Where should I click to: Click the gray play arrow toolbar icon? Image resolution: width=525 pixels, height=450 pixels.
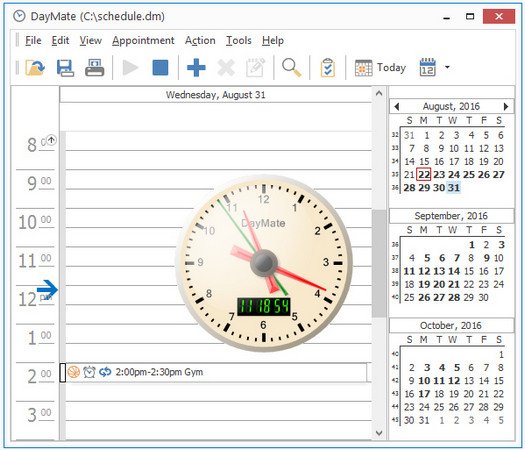(131, 68)
